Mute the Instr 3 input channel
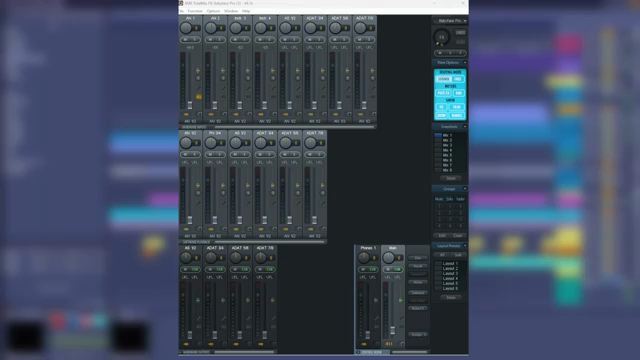Image resolution: width=640 pixels, height=360 pixels. click(236, 40)
